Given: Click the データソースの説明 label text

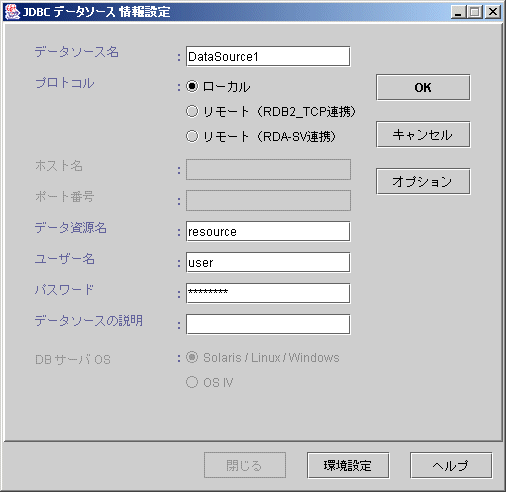Looking at the screenshot, I should [x=89, y=321].
